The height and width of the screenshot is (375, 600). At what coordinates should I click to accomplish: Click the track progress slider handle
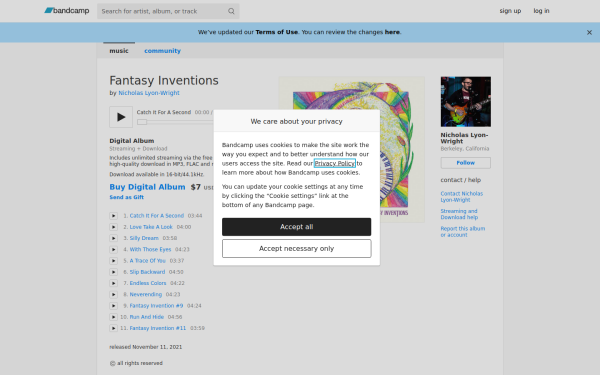pyautogui.click(x=142, y=122)
